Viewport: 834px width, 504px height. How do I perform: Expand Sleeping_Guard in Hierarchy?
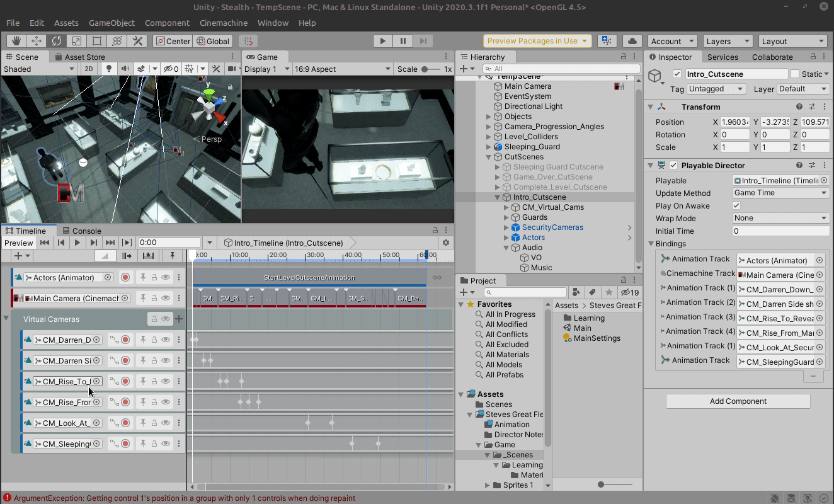tap(489, 147)
